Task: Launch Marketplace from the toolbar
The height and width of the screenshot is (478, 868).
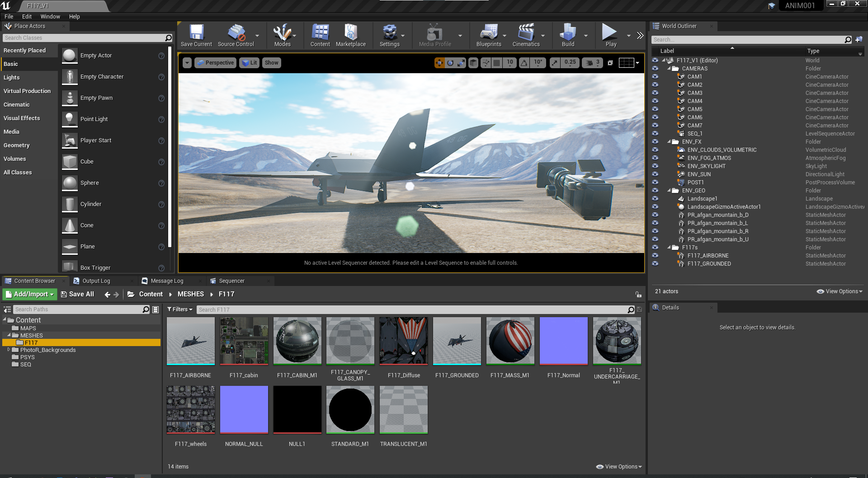Action: [351, 35]
